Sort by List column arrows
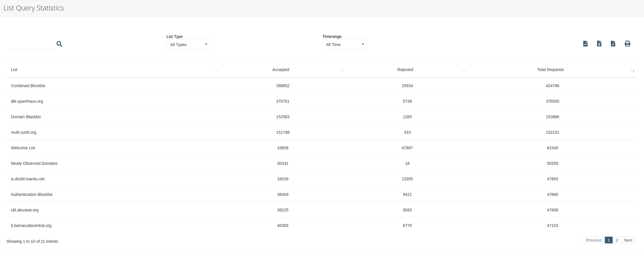The width and height of the screenshot is (644, 256). click(x=216, y=71)
